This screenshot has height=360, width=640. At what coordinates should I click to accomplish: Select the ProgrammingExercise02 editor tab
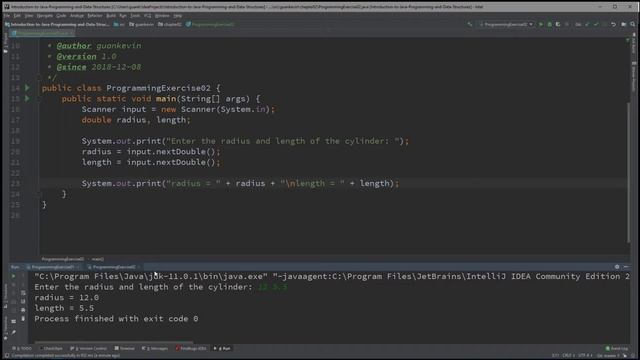42,33
